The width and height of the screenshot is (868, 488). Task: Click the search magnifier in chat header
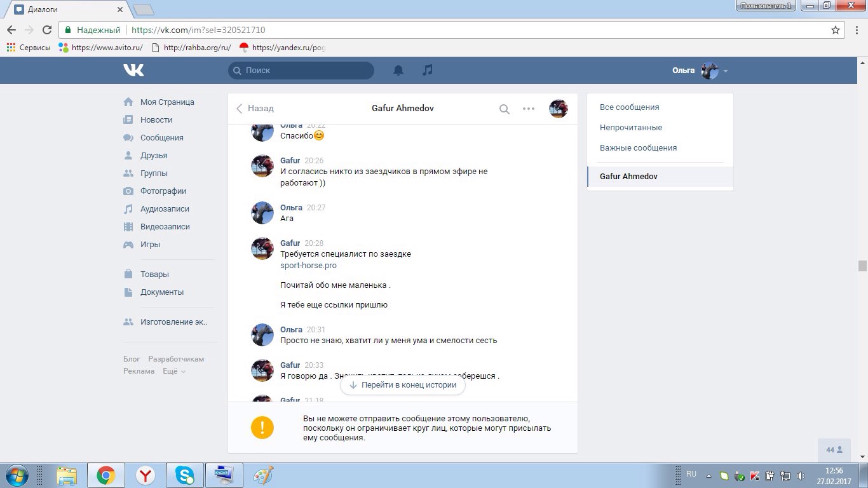pyautogui.click(x=505, y=109)
